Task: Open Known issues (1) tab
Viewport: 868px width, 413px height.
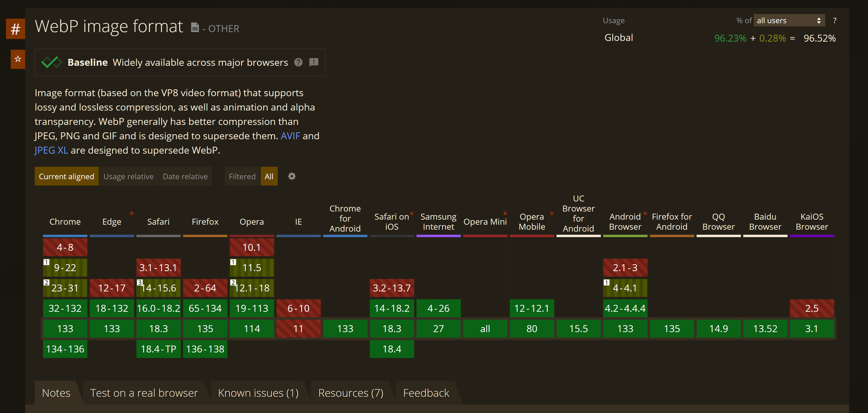Action: point(258,393)
